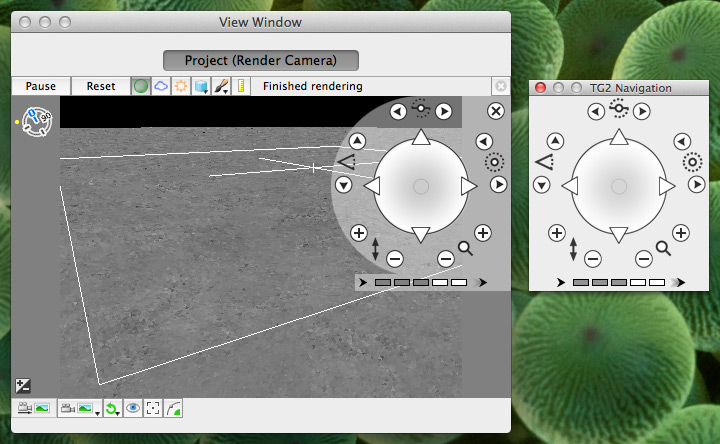The width and height of the screenshot is (720, 444).
Task: Close navigation overlay with round X button
Action: click(x=495, y=111)
